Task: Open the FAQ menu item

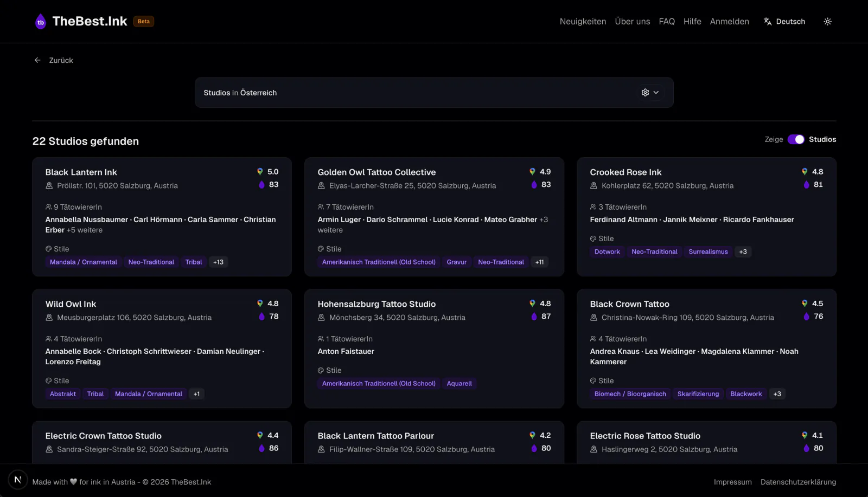Action: 667,22
